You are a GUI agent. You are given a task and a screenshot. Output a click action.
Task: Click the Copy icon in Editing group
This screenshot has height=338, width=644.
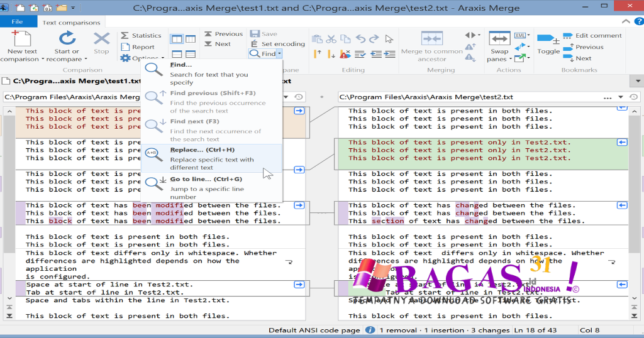click(345, 39)
